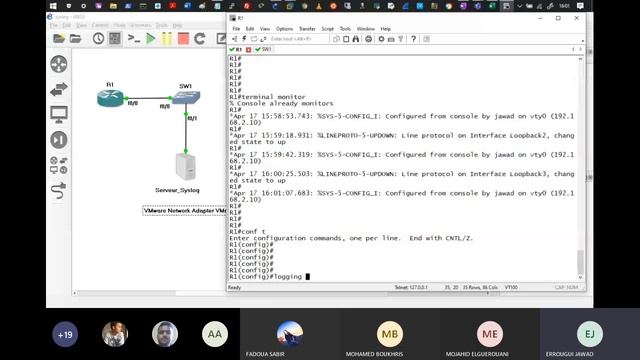Start all nodes with green play button

(151, 38)
